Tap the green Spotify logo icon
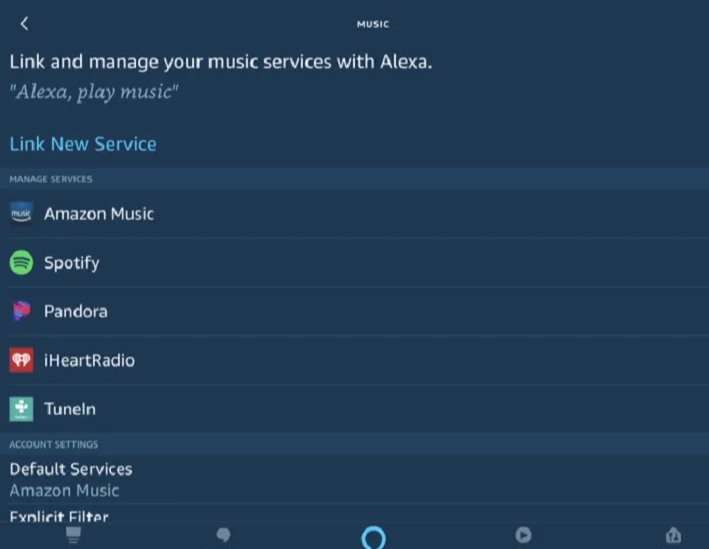Viewport: 709px width, 549px height. [x=21, y=262]
